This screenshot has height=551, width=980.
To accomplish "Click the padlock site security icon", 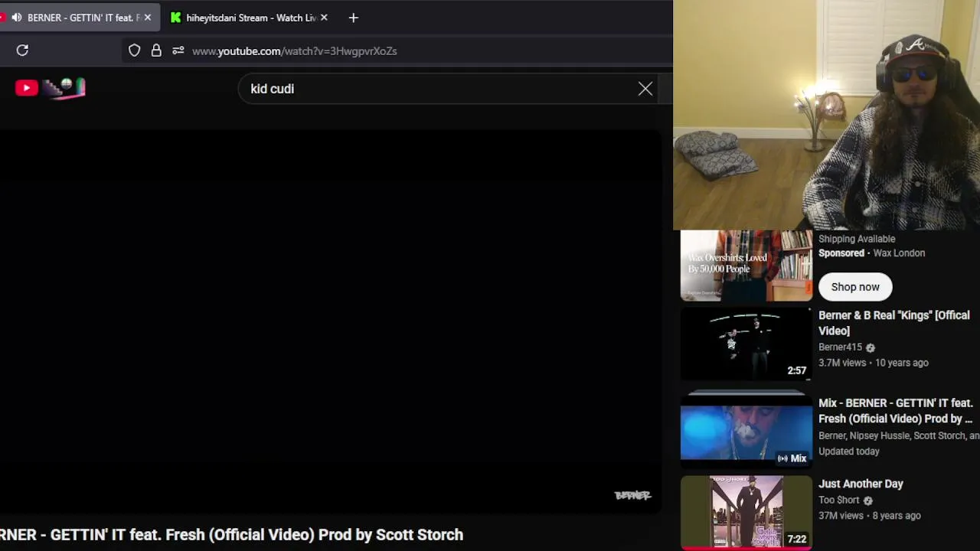I will tap(156, 51).
